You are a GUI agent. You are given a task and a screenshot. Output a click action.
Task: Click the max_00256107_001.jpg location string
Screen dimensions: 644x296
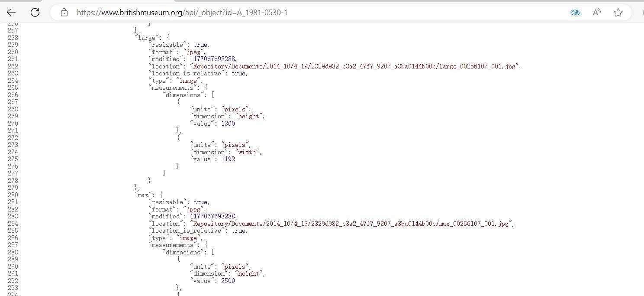[351, 224]
